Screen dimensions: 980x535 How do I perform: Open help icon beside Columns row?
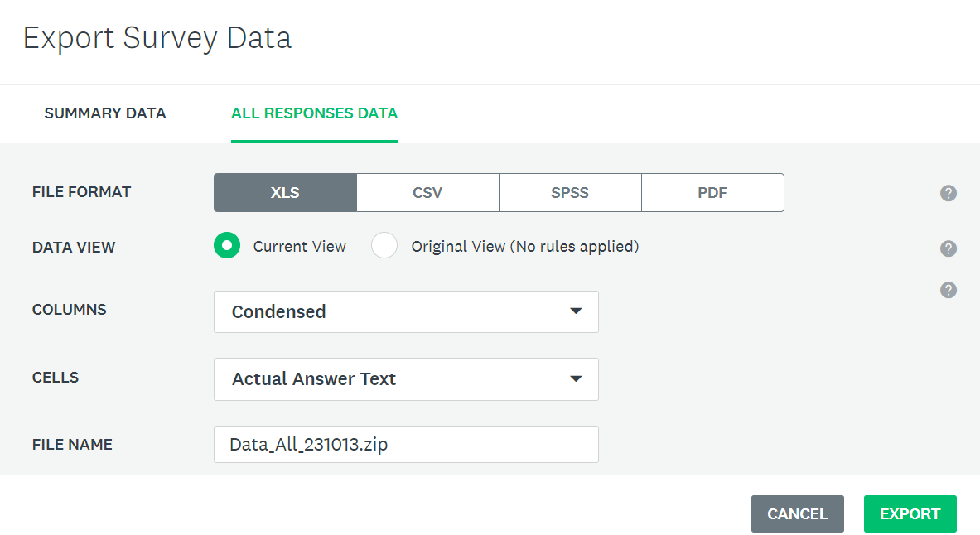(x=949, y=290)
